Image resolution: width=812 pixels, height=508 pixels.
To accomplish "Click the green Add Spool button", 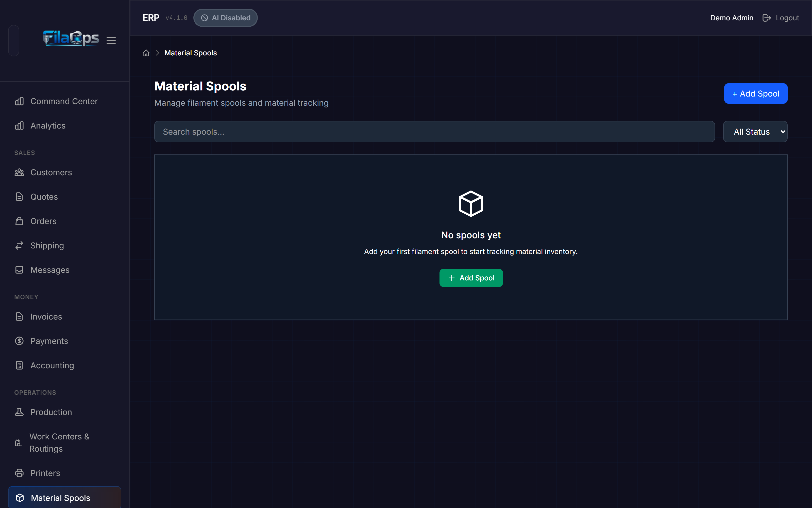I will tap(471, 278).
